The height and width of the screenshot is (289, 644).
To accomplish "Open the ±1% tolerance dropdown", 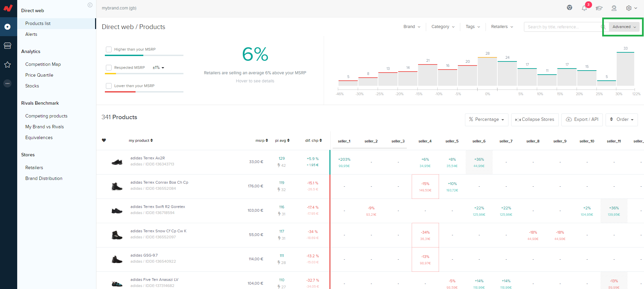I will click(158, 68).
